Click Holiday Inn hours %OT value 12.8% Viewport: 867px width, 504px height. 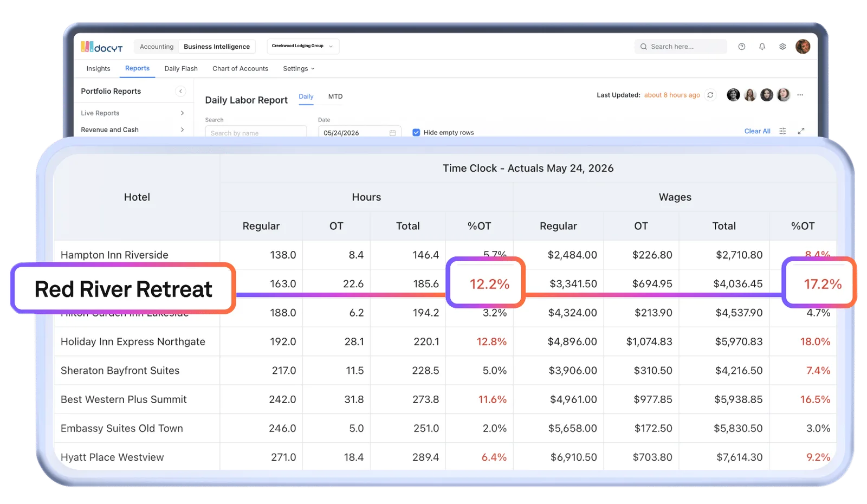491,341
